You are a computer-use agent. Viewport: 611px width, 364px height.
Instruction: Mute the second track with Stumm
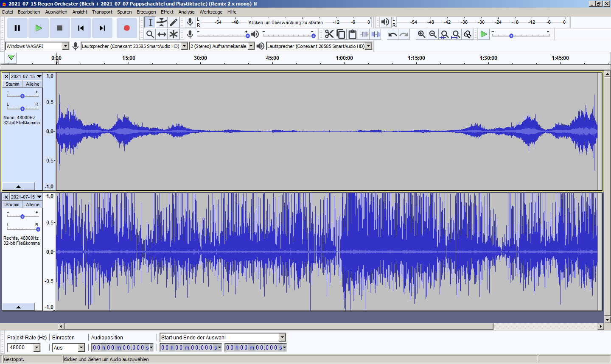pos(12,204)
